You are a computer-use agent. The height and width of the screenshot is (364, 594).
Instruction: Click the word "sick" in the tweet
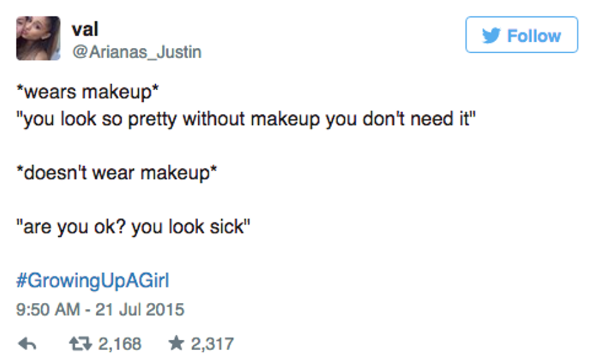pyautogui.click(x=225, y=228)
